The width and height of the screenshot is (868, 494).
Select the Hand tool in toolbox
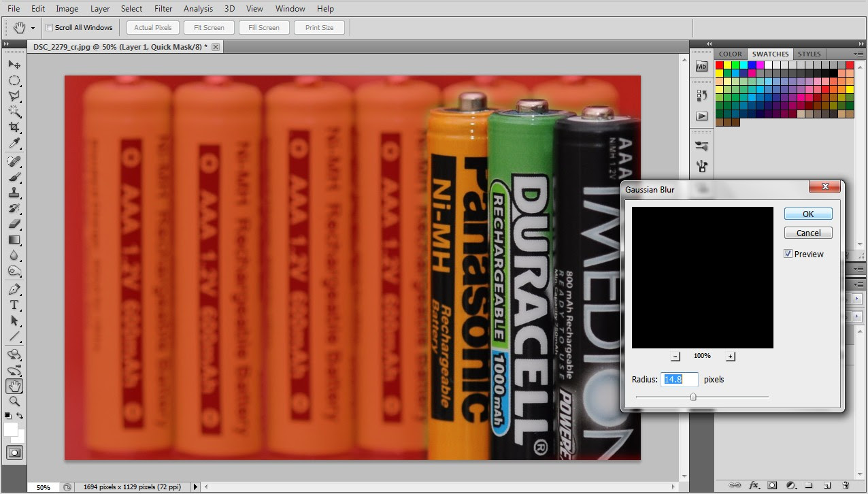tap(14, 386)
